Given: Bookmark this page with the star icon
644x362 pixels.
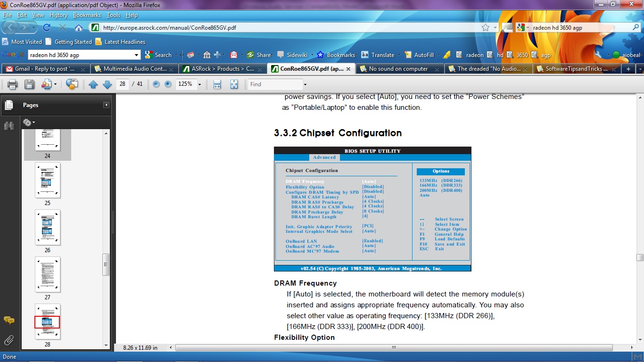Looking at the screenshot, I should pyautogui.click(x=486, y=27).
